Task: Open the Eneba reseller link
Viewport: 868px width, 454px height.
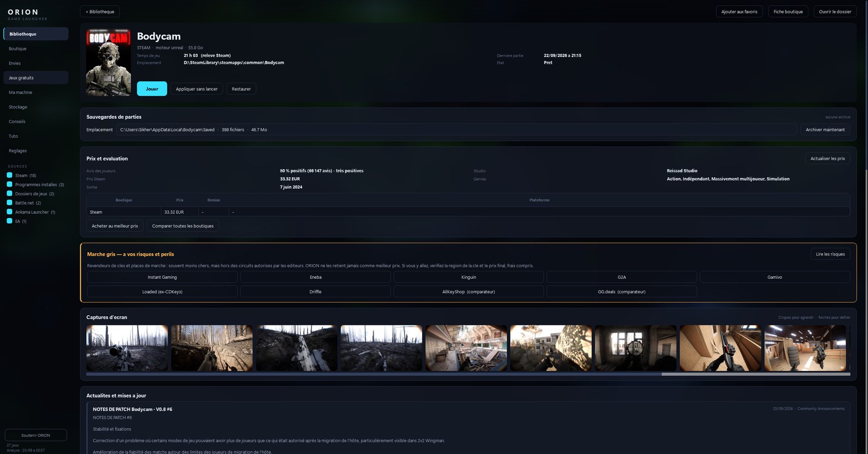Action: point(316,277)
